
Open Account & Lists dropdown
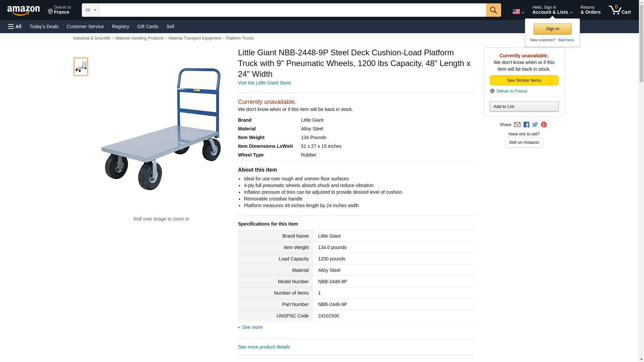[x=552, y=10]
